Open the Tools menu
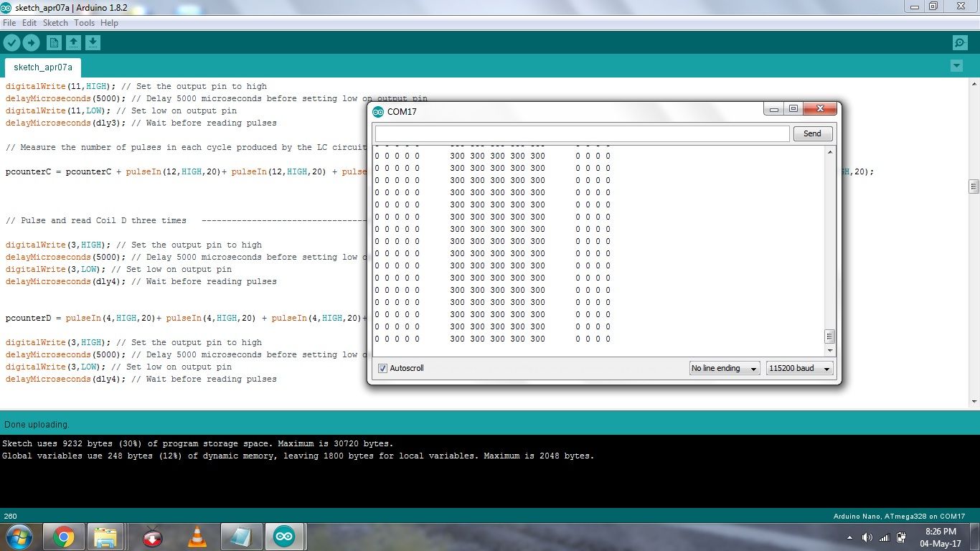This screenshot has width=980, height=551. [x=84, y=23]
